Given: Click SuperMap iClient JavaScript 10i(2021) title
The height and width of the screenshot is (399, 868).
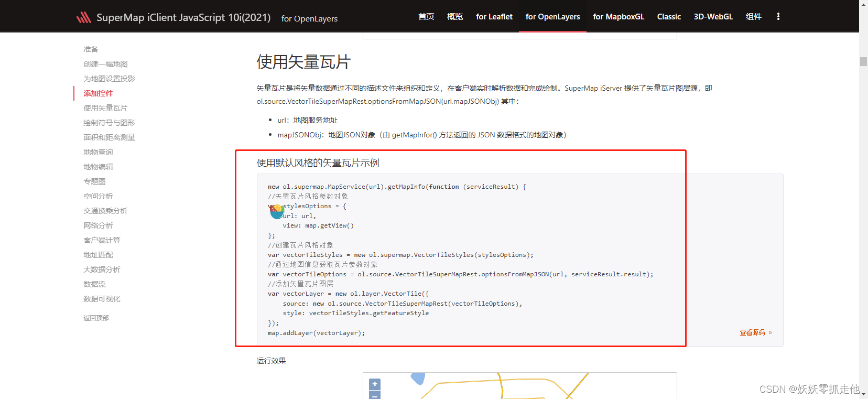Looking at the screenshot, I should coord(183,17).
